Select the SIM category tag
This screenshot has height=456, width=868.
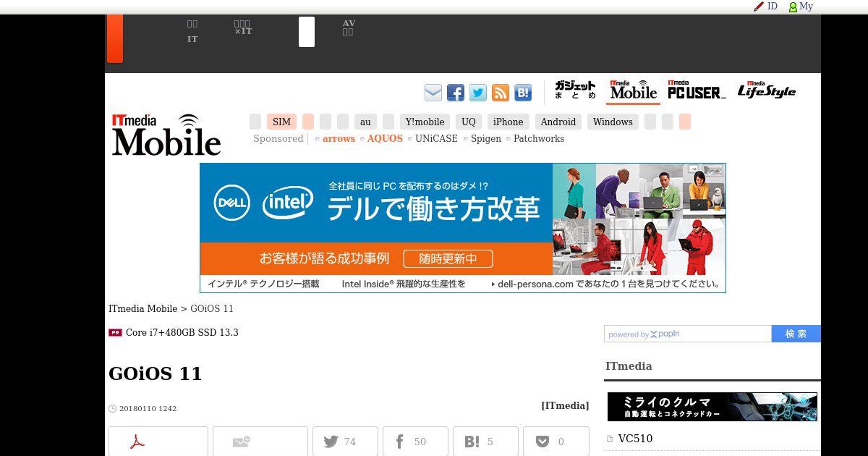pos(281,122)
